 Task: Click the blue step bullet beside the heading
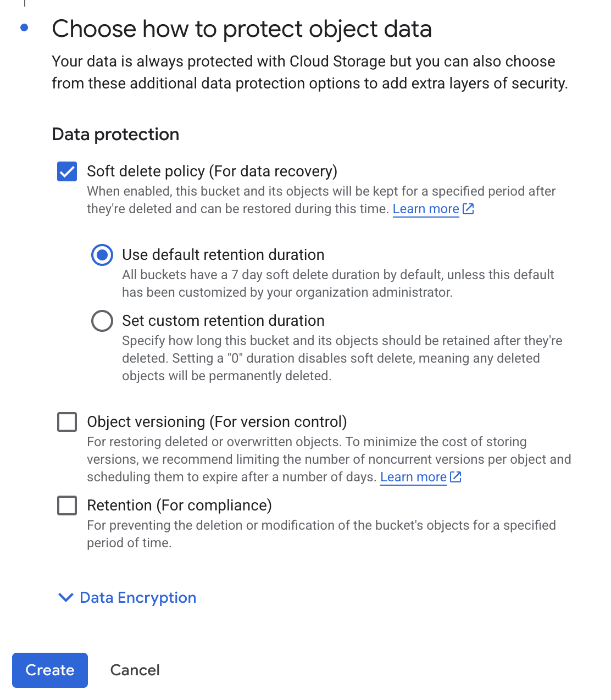pyautogui.click(x=24, y=27)
